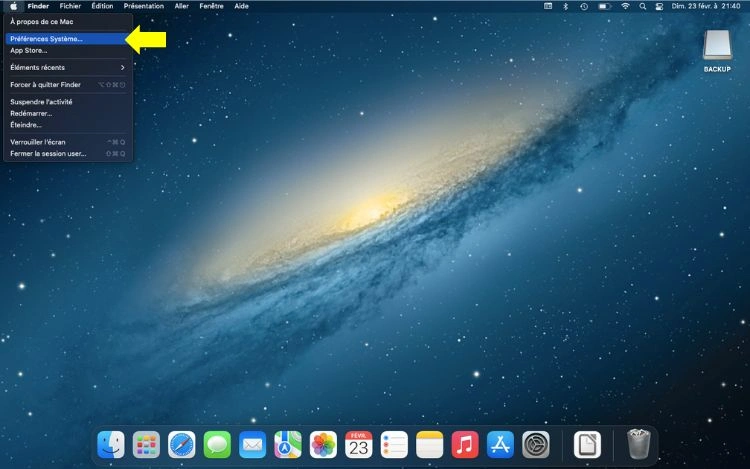Launch Safari from the Dock
This screenshot has height=469, width=750.
pos(182,444)
